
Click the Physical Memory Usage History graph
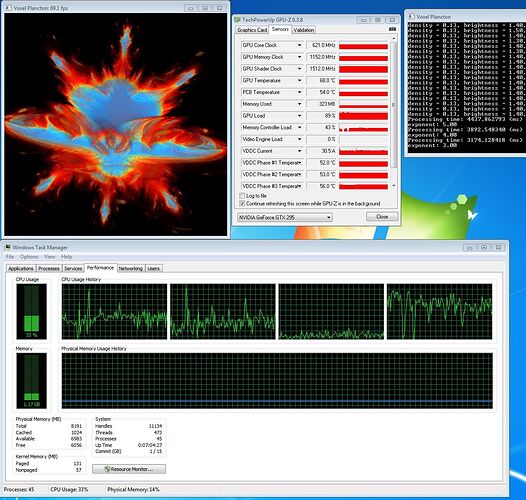pyautogui.click(x=277, y=380)
